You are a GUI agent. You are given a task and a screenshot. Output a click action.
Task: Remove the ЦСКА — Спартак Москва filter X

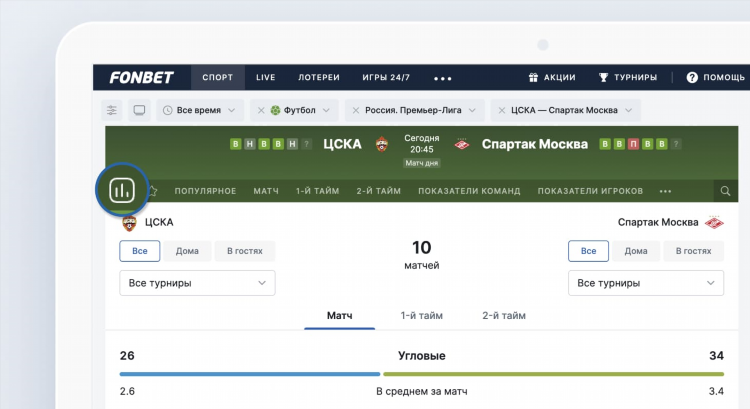(x=501, y=110)
